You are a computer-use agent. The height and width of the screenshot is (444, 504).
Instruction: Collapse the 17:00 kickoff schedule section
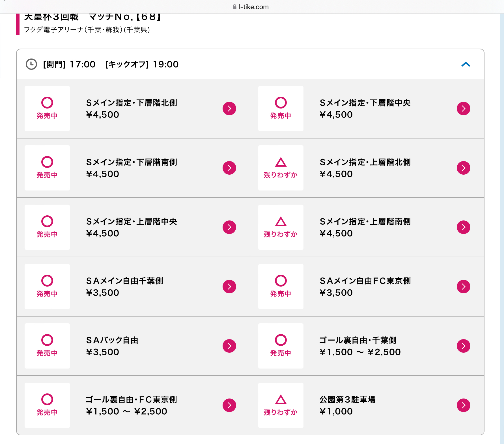tap(466, 64)
